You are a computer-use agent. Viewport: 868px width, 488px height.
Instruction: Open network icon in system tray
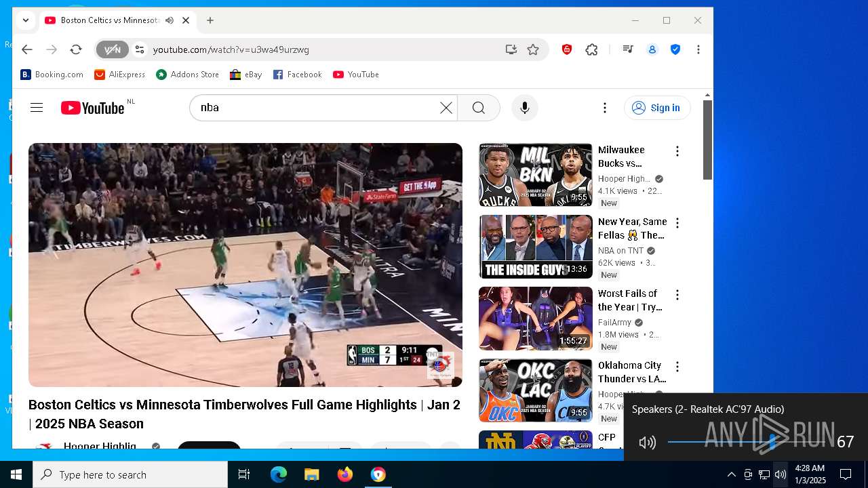coord(764,474)
